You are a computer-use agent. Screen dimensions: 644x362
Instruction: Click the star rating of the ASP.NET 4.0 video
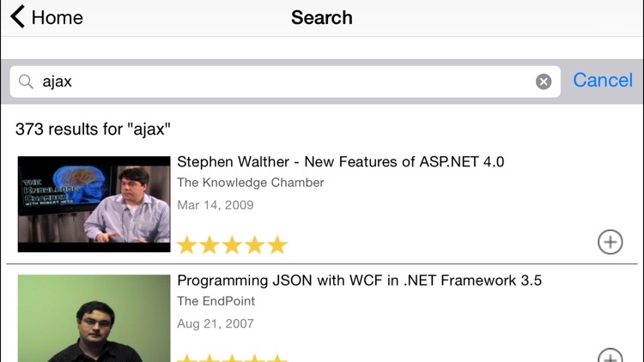pos(231,245)
